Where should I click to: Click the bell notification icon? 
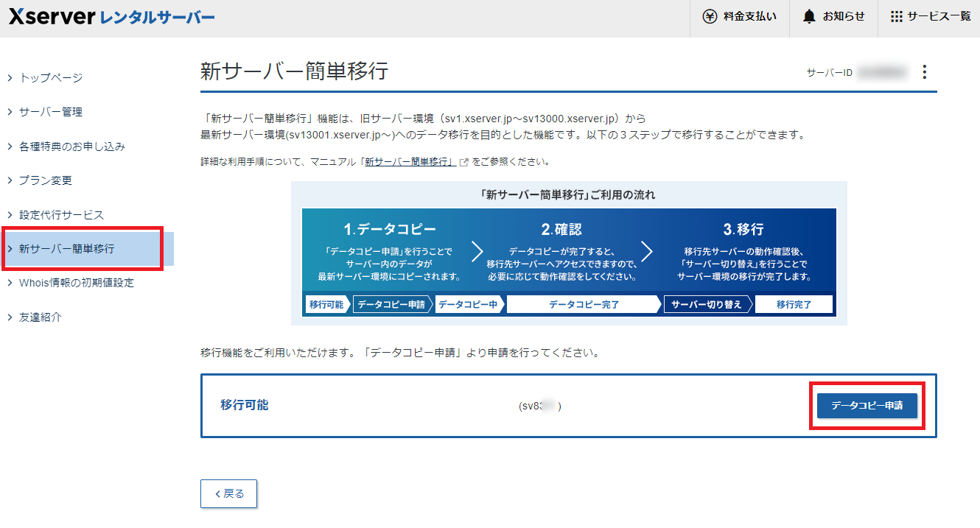coord(810,16)
